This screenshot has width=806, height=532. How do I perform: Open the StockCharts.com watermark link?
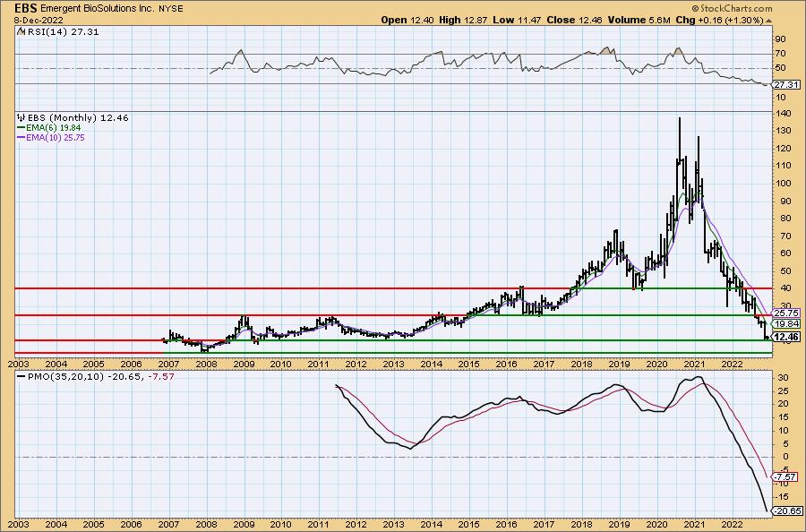tap(732, 8)
